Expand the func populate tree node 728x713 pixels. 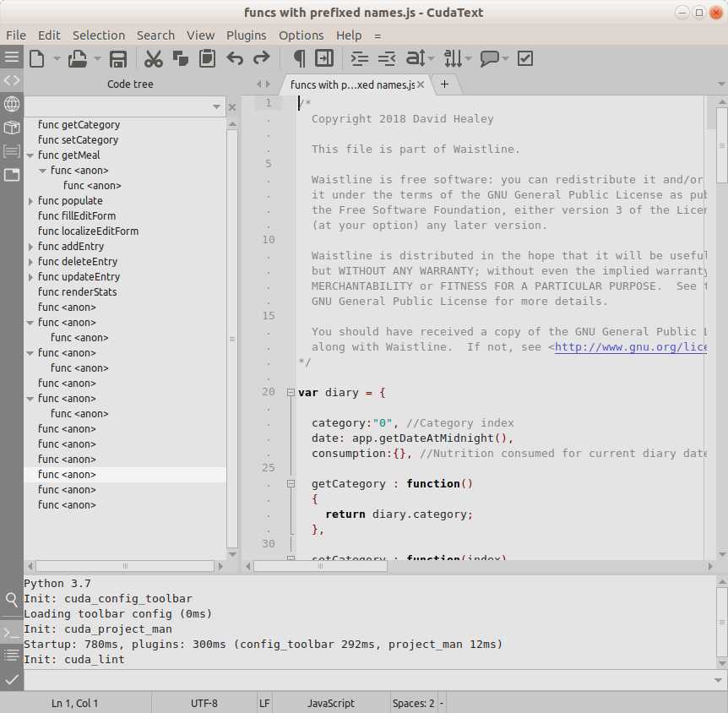tap(30, 201)
